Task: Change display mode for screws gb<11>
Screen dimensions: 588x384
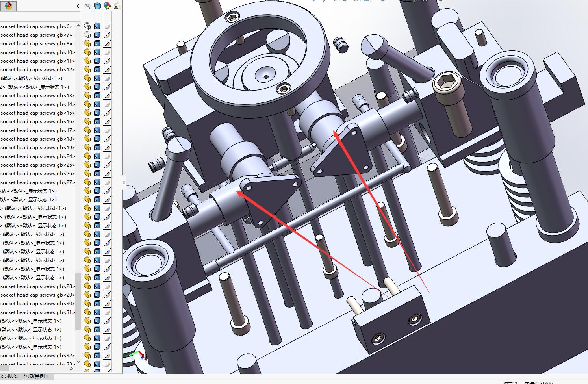Action: pyautogui.click(x=97, y=61)
